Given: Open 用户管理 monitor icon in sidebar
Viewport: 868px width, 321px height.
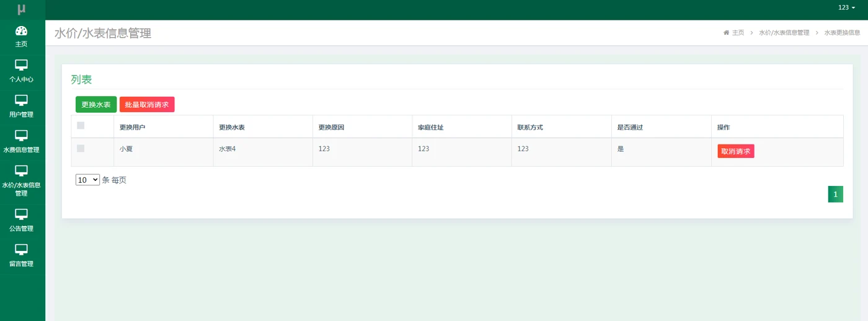Looking at the screenshot, I should click(x=22, y=100).
